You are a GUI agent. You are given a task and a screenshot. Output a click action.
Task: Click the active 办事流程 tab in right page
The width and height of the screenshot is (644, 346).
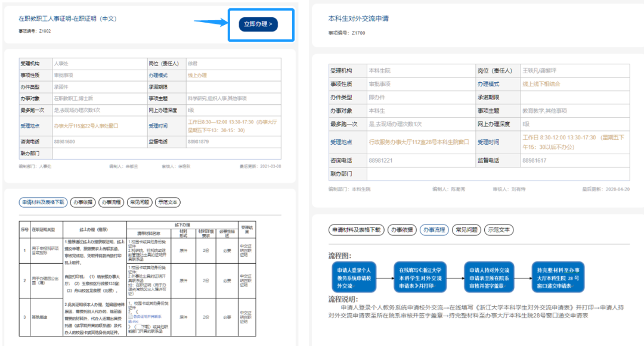click(x=434, y=230)
